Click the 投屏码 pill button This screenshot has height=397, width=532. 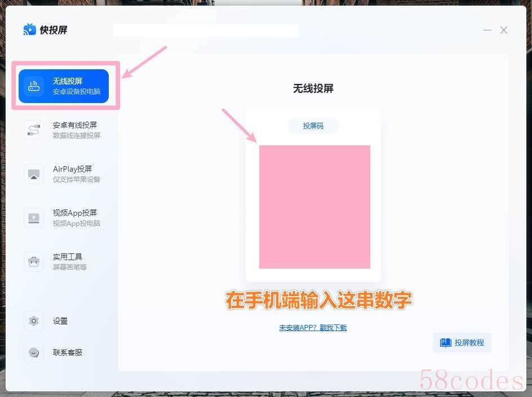pos(313,126)
